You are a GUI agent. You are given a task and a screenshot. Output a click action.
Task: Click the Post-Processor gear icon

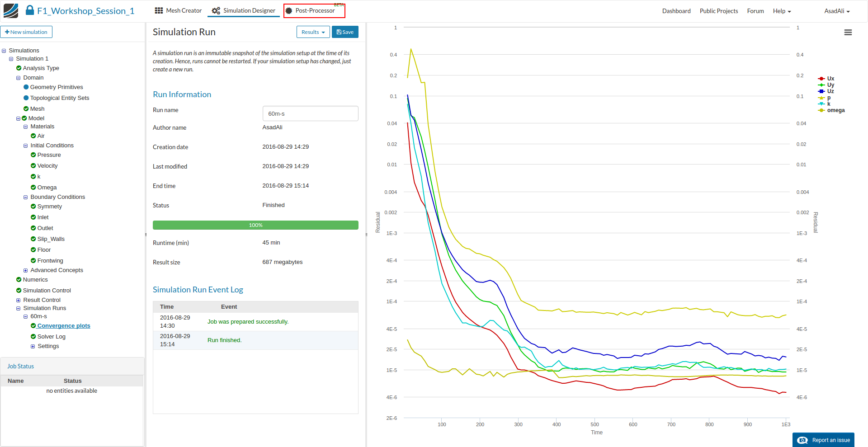pyautogui.click(x=289, y=10)
